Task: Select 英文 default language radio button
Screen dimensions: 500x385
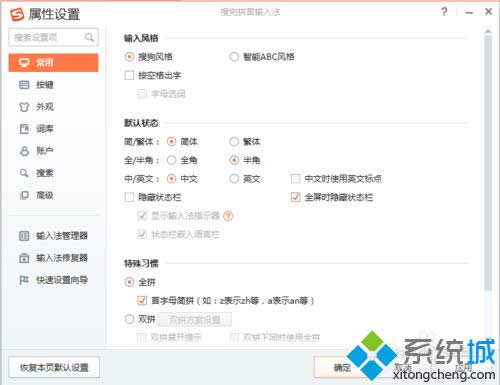Action: (234, 179)
